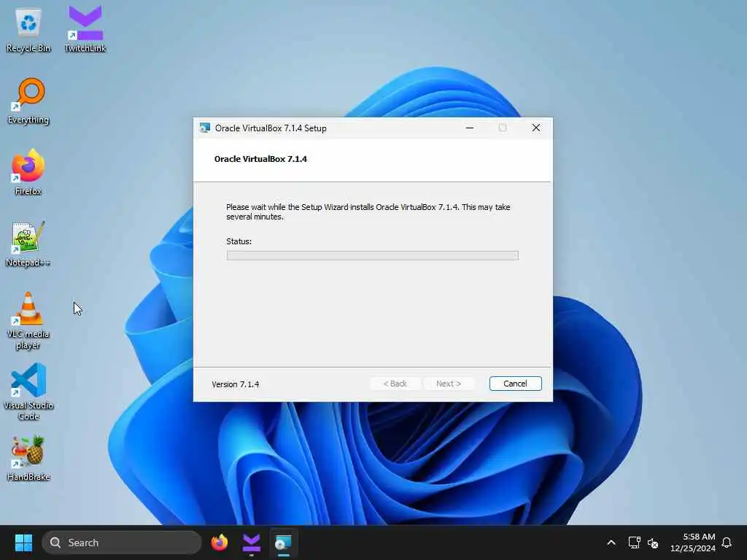Click the VirtualBox setup taskbar icon
Viewport: 747px width, 560px height.
tap(284, 542)
